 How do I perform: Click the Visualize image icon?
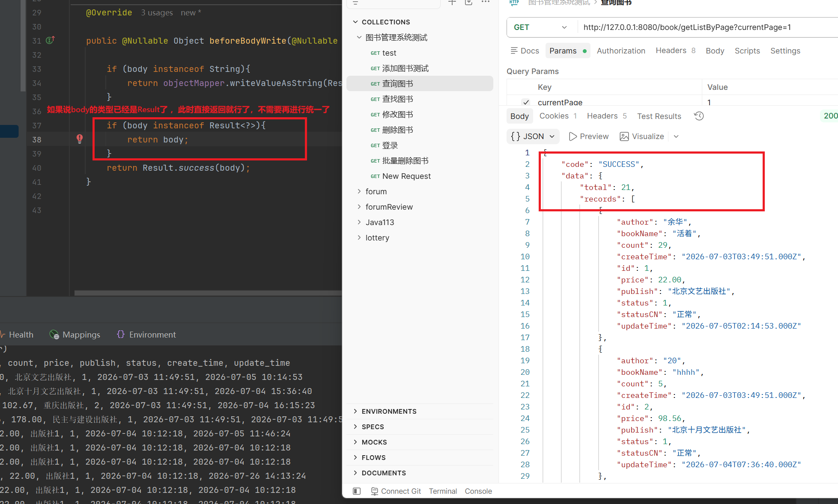624,136
